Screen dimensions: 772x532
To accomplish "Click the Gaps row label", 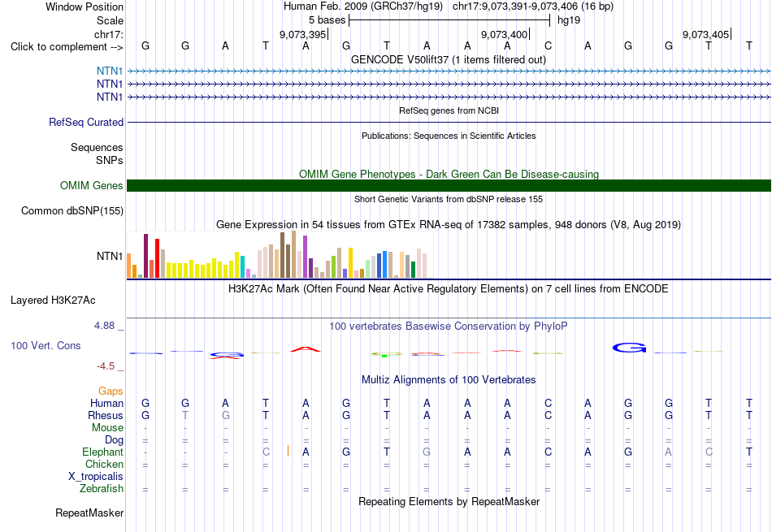I will coord(111,391).
